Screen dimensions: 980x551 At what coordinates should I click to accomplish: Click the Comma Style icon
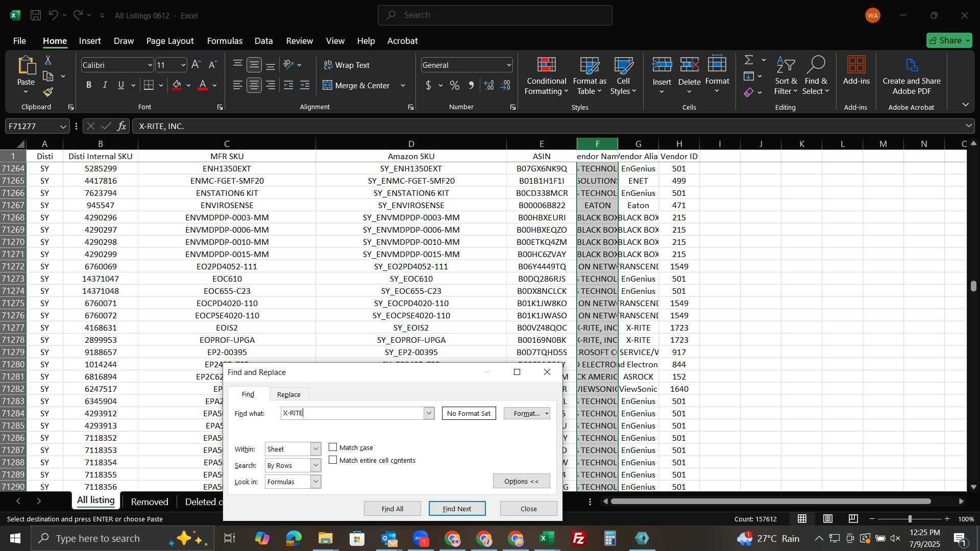471,85
